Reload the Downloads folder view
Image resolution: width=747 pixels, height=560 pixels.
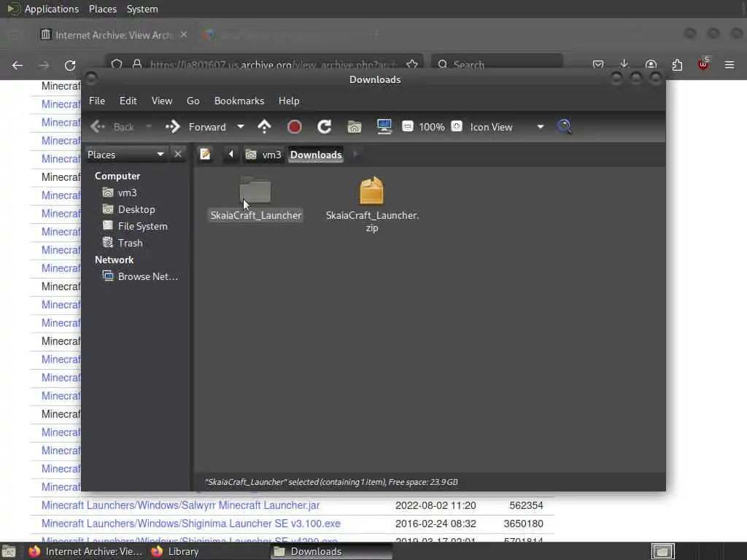tap(325, 127)
